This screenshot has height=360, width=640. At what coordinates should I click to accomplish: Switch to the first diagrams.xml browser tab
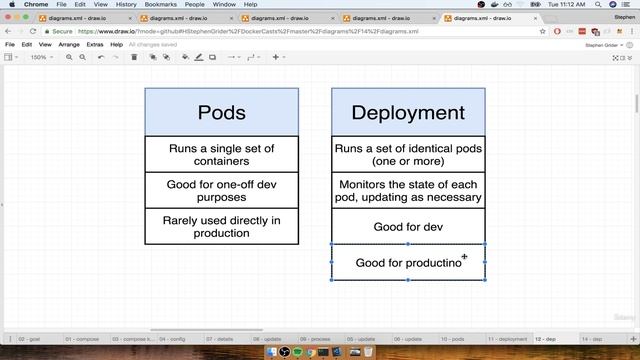[x=85, y=18]
